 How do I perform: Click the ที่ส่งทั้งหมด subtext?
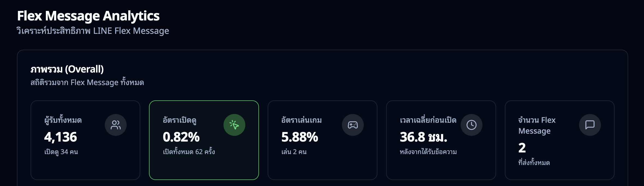534,163
